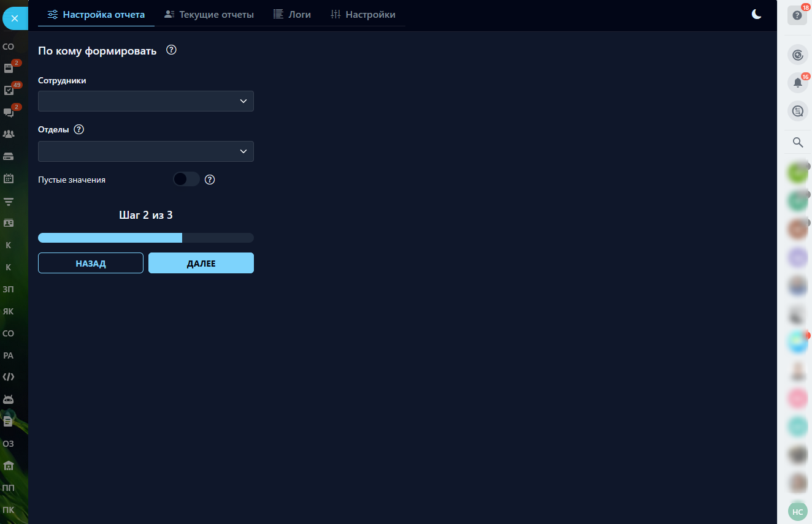Screen dimensions: 812x524
Task: Expand the Сотрудники dropdown
Action: [x=146, y=101]
